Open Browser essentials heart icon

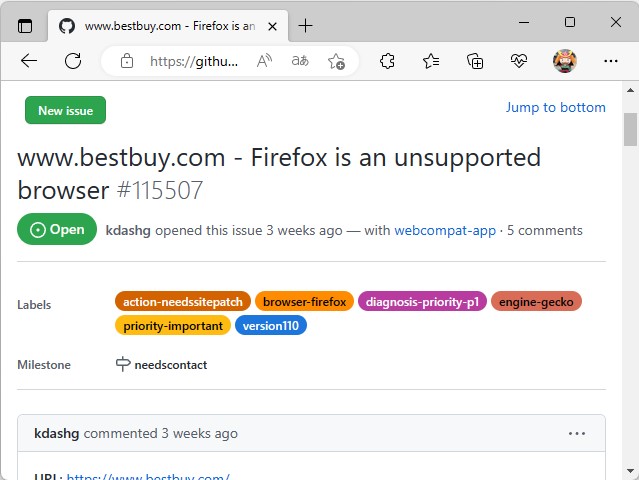pos(518,61)
